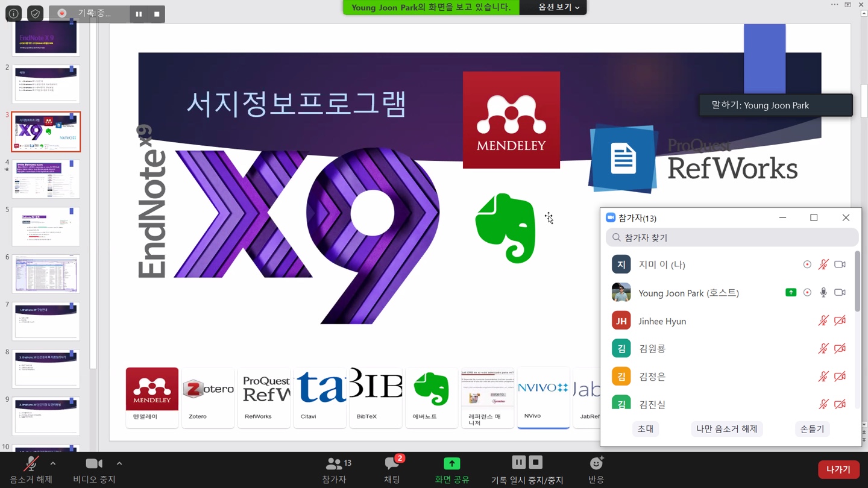Viewport: 868px width, 488px height.
Task: Click the 나만 음소거 해제 button
Action: coord(726,429)
